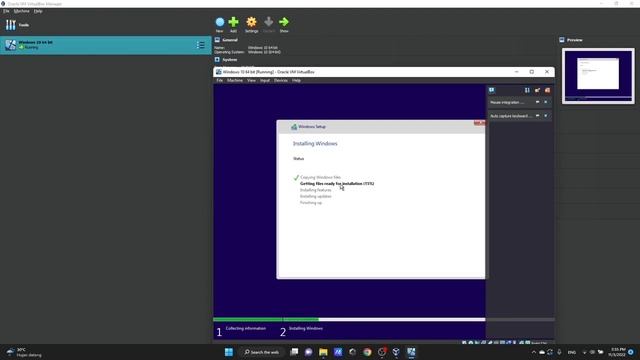Dismiss the Auto capture keyboard notification

tap(546, 116)
